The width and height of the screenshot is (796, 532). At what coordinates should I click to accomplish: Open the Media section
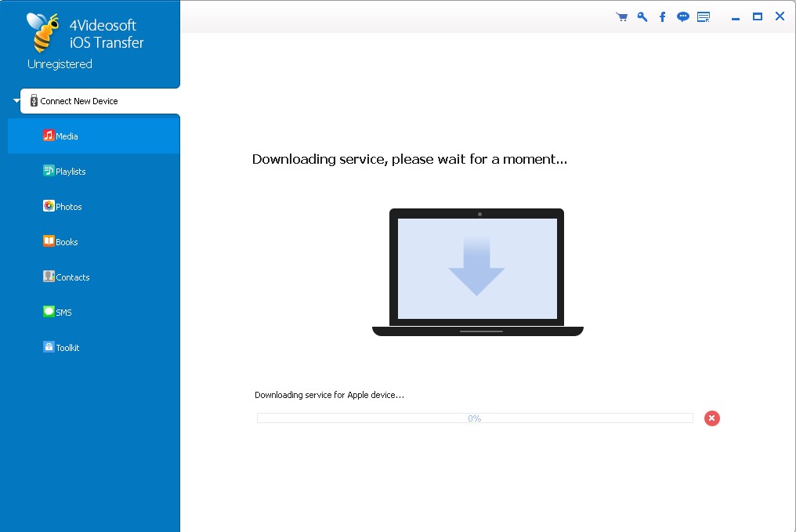[66, 136]
